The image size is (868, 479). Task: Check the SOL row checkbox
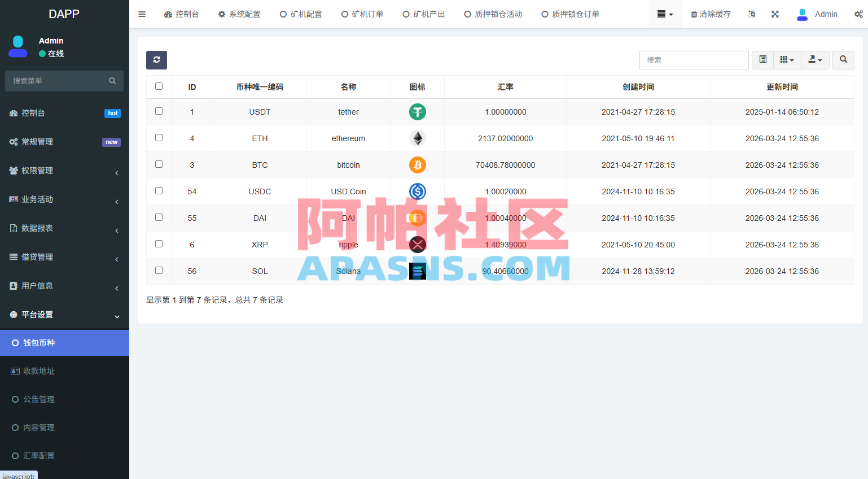click(159, 271)
